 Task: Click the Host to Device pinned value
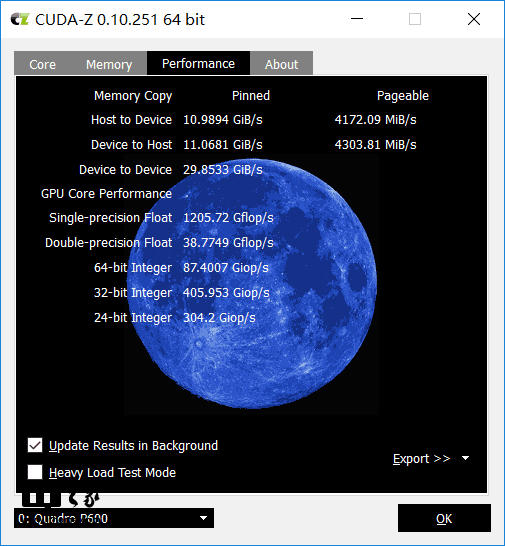coord(223,120)
